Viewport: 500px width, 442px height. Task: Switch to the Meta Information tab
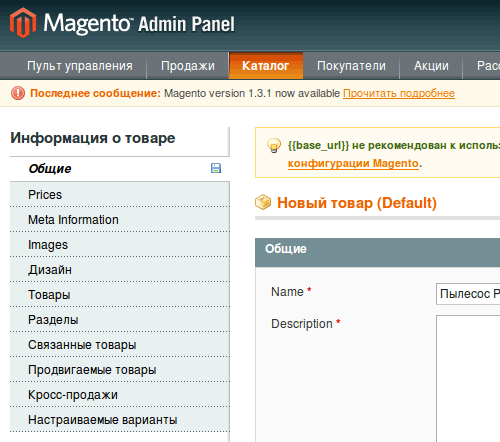[120, 219]
